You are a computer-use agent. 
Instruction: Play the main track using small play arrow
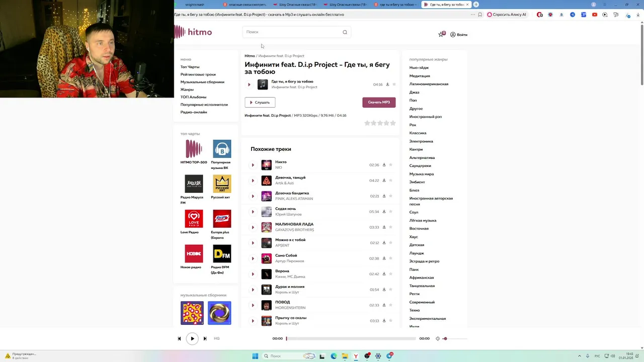click(249, 84)
